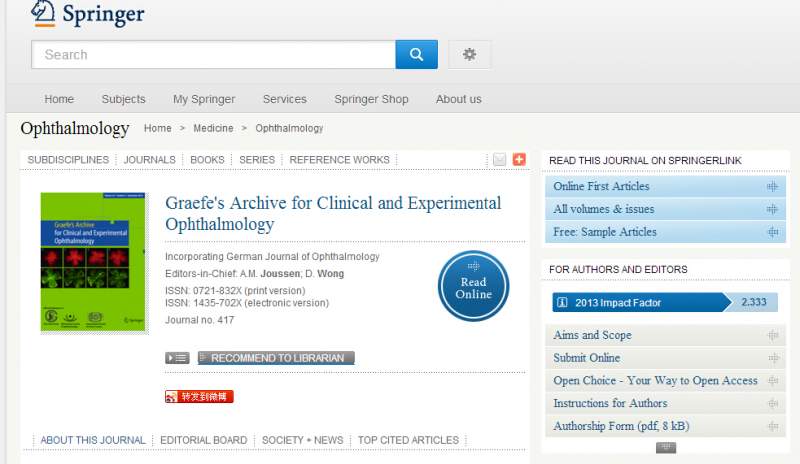Open the Subjects navigation menu
Screen dimensions: 800x464
pyautogui.click(x=123, y=99)
